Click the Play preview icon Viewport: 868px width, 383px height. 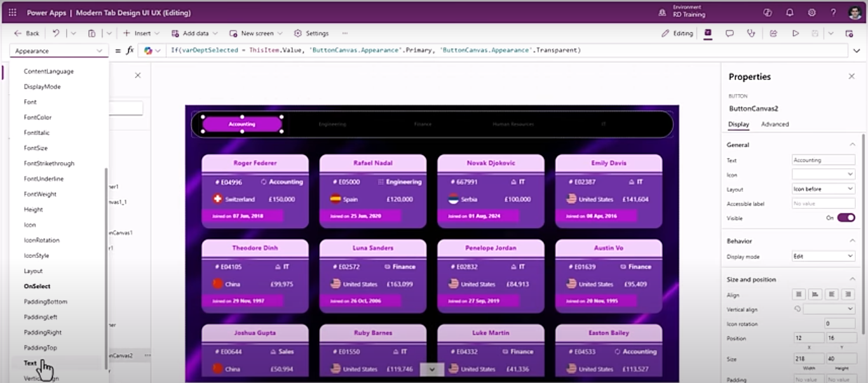tap(795, 33)
